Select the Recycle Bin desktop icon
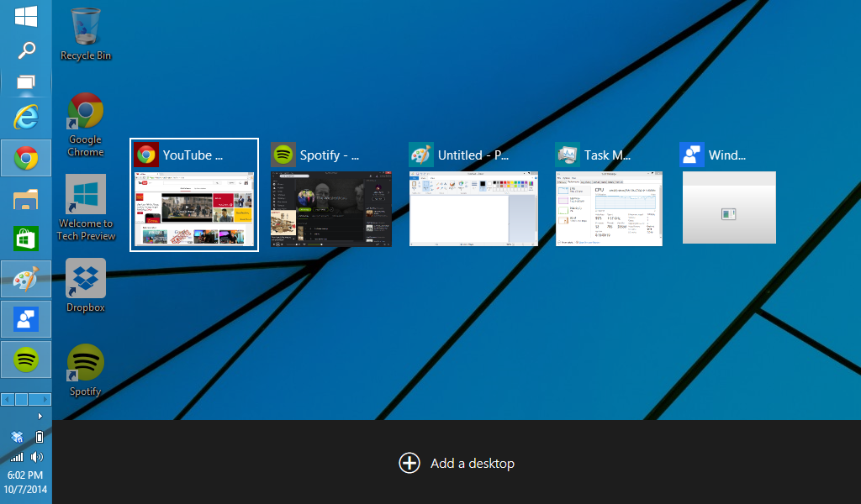The height and width of the screenshot is (504, 861). [x=85, y=34]
